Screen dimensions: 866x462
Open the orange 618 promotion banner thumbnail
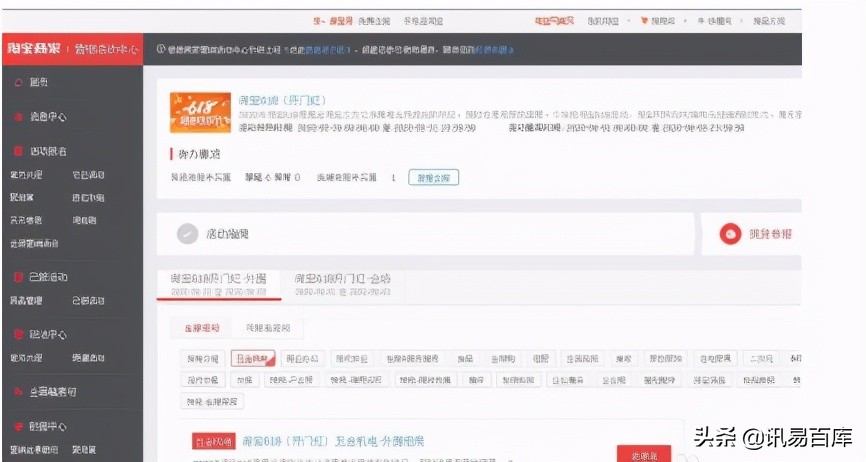[200, 113]
